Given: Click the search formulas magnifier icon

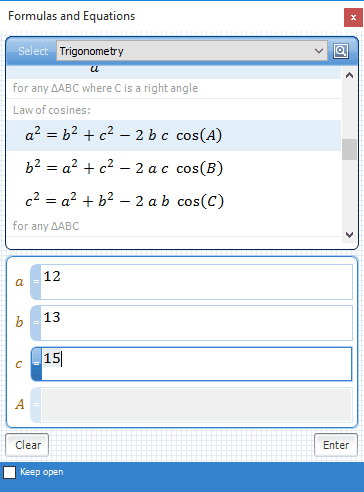Looking at the screenshot, I should pyautogui.click(x=341, y=51).
